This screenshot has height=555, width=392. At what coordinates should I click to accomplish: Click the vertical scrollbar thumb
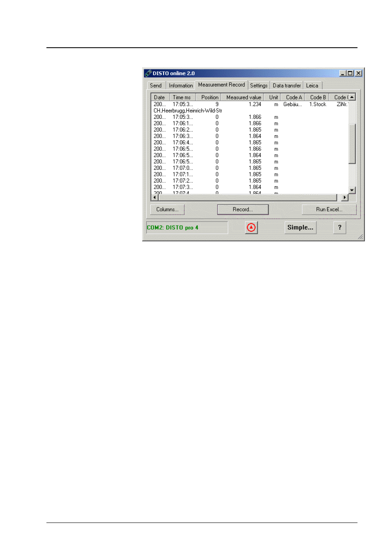pos(352,143)
